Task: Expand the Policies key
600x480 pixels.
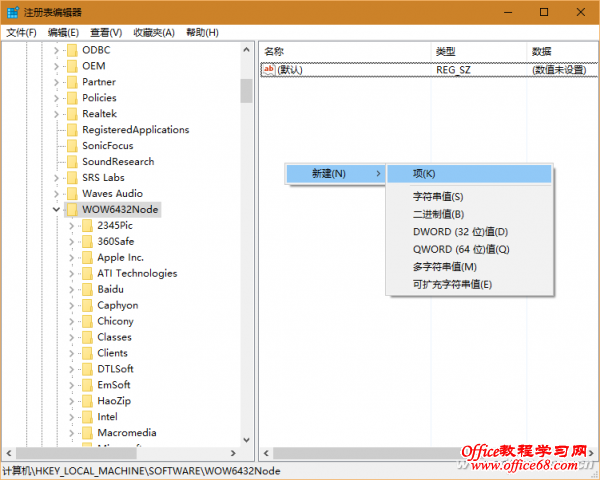Action: [56, 98]
